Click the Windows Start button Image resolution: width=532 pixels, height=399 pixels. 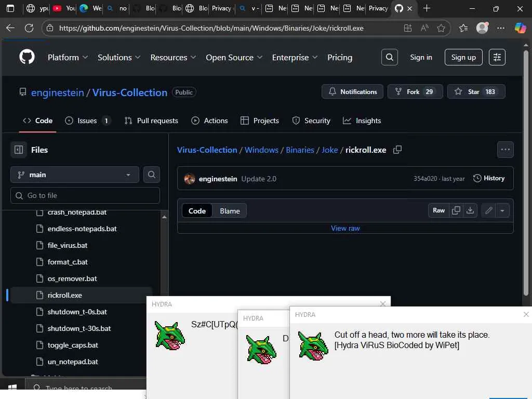click(x=12, y=388)
